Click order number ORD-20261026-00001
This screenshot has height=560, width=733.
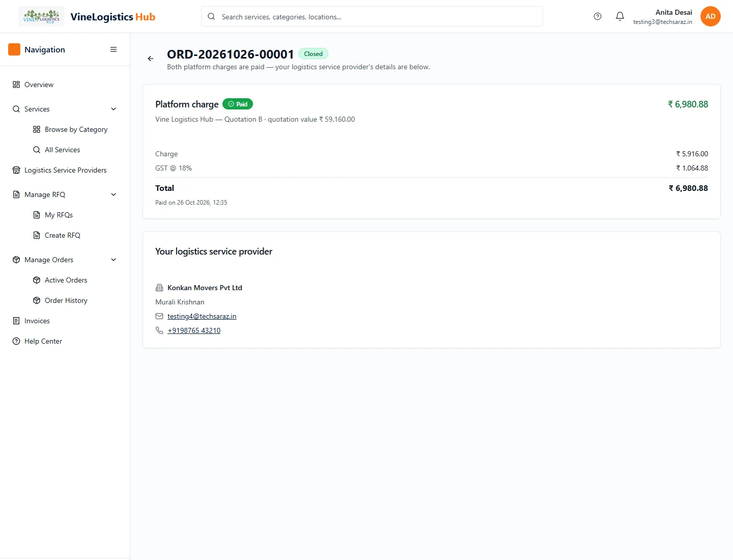[231, 54]
